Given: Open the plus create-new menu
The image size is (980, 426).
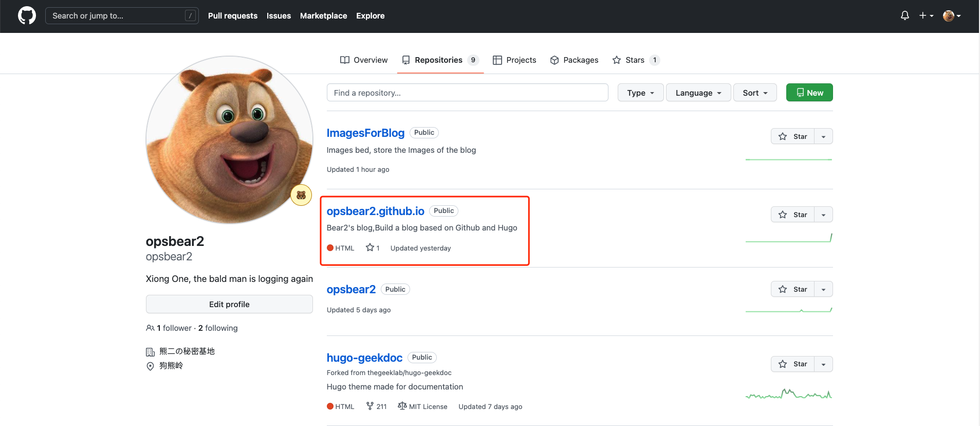Looking at the screenshot, I should [x=926, y=15].
